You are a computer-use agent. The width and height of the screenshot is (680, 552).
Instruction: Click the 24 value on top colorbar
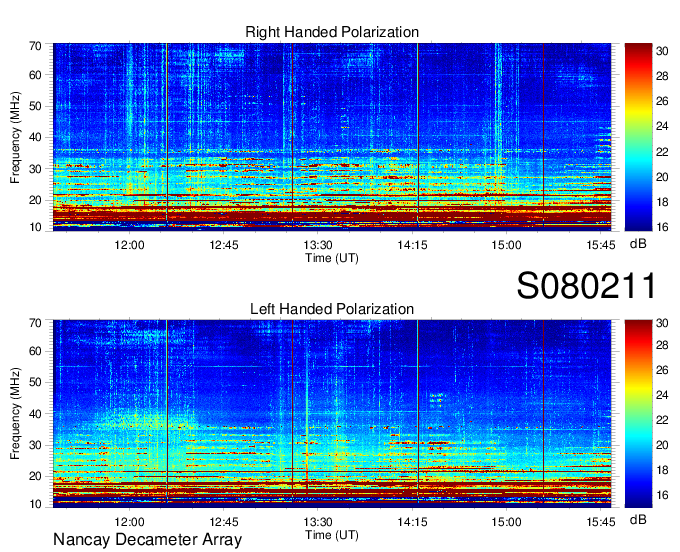point(662,126)
